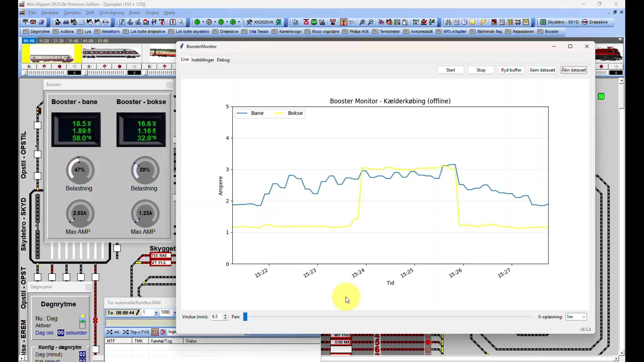Click the Gem datasæt button
This screenshot has width=644, height=362.
pos(542,70)
